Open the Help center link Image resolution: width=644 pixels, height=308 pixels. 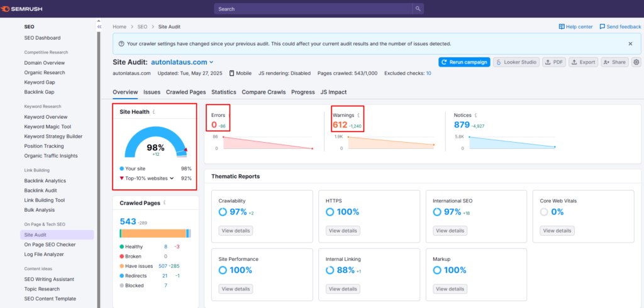pos(575,27)
